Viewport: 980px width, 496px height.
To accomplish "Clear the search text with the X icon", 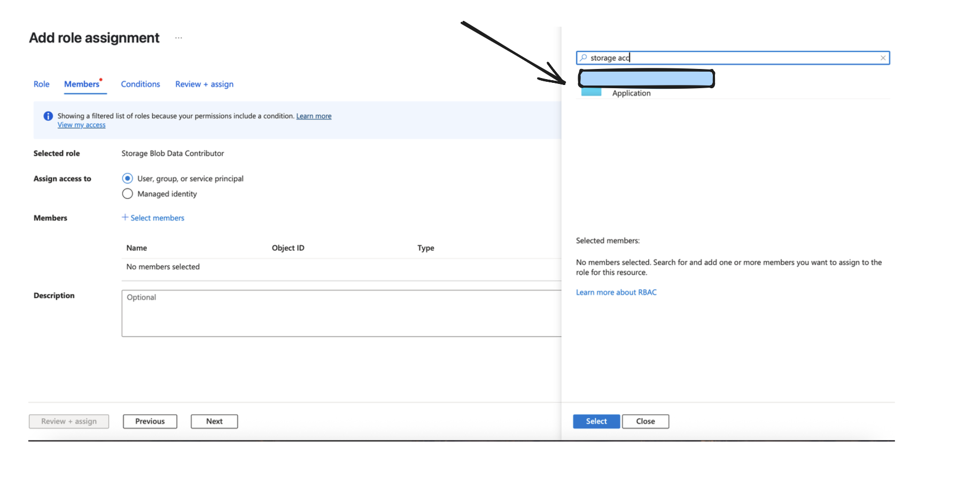I will click(x=883, y=58).
